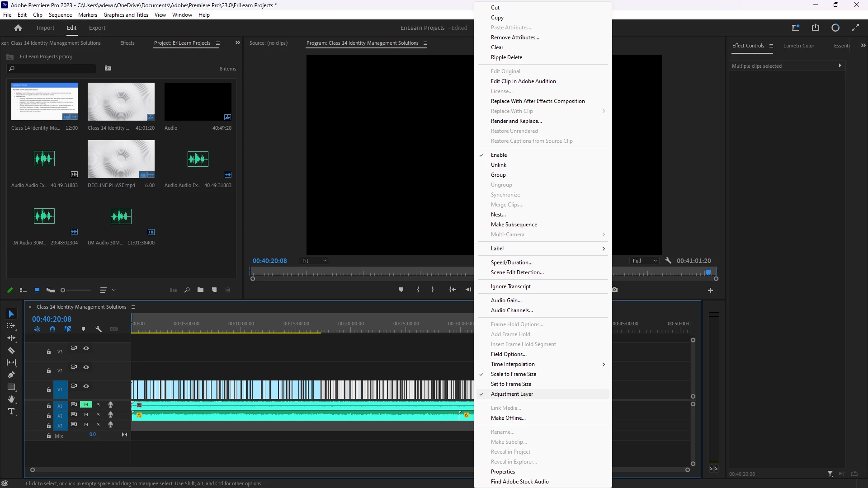Select the Ripple Edit tool
The height and width of the screenshot is (488, 868).
11,338
